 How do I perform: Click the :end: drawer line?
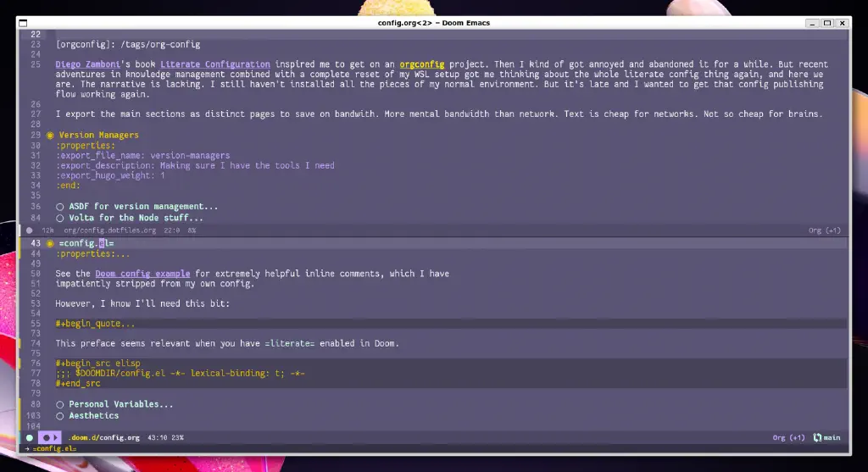(x=68, y=186)
